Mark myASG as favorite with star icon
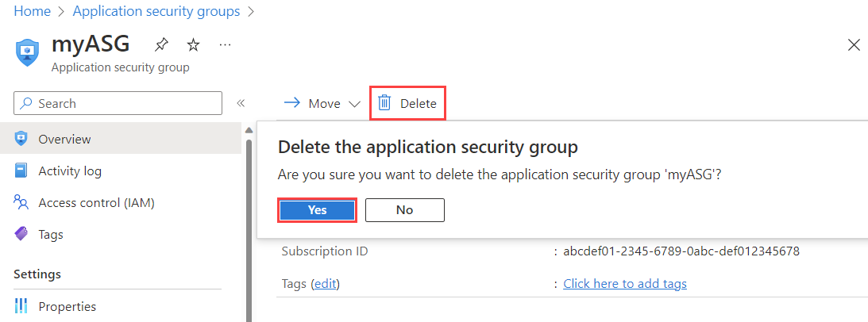Image resolution: width=868 pixels, height=322 pixels. pyautogui.click(x=193, y=44)
